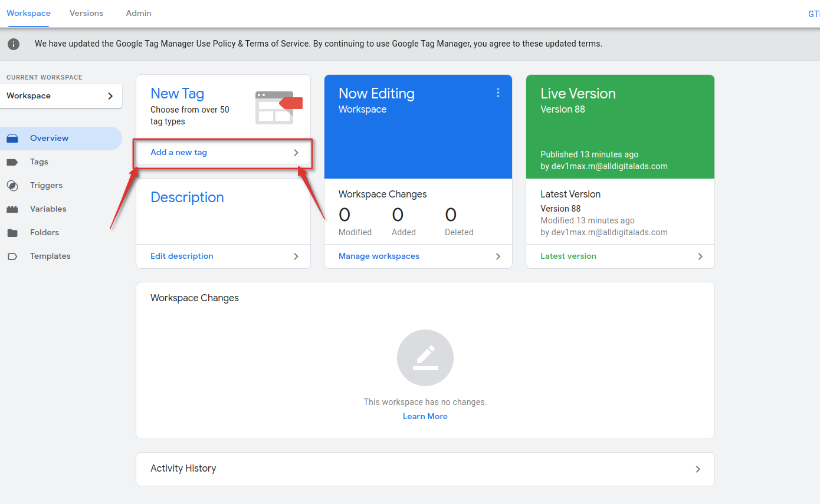Click the pencil icon in Workspace Changes
The width and height of the screenshot is (820, 504).
tap(425, 358)
